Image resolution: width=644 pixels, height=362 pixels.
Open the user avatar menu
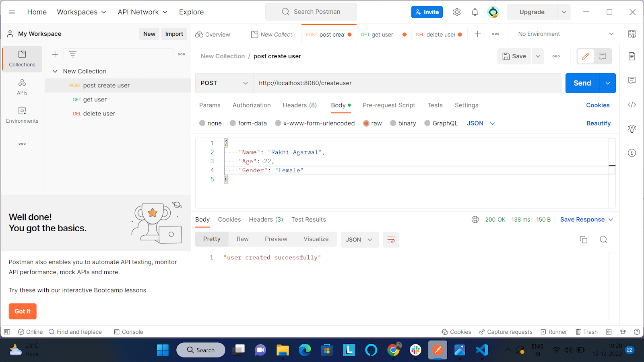(x=493, y=12)
